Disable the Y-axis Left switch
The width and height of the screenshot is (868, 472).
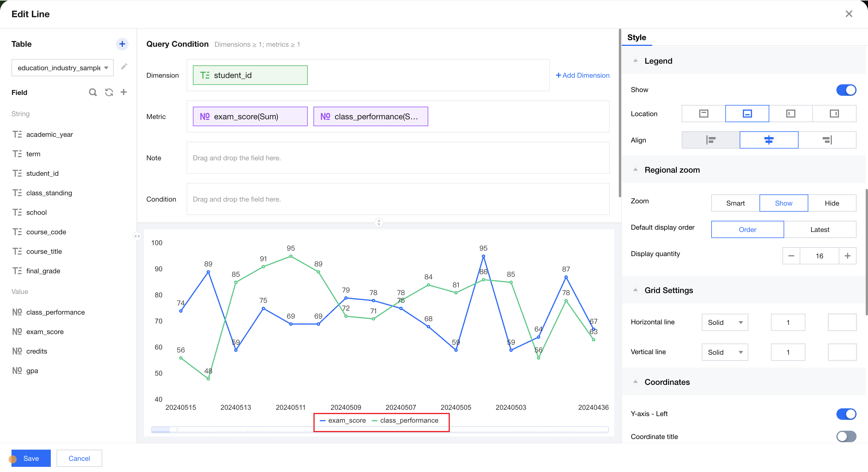[846, 414]
